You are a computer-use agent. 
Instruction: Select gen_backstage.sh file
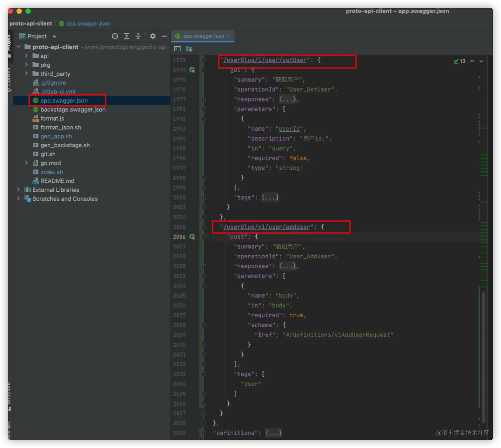pos(65,145)
